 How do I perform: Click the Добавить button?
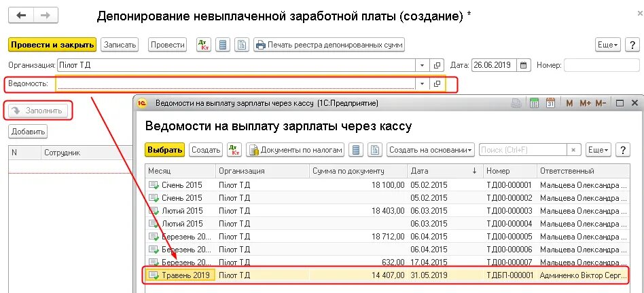point(28,132)
